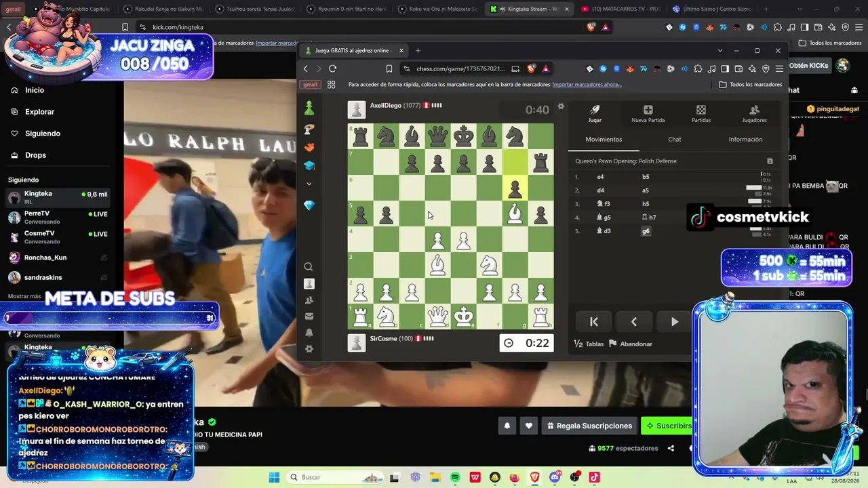Open Todos los marcadores folder in chess window
This screenshot has width=868, height=488.
751,85
